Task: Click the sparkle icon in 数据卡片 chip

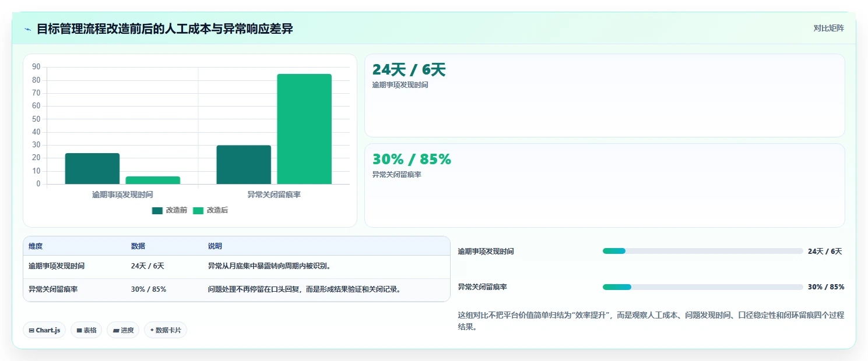Action: [152, 330]
